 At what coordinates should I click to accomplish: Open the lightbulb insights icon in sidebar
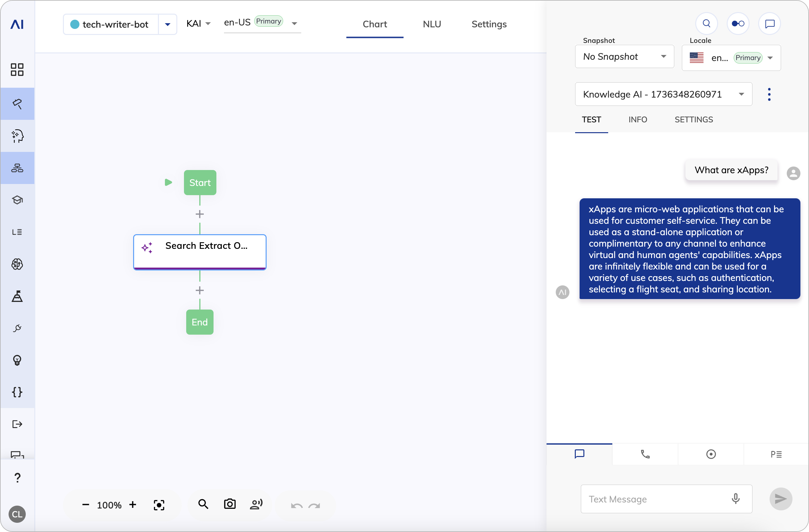(x=17, y=360)
